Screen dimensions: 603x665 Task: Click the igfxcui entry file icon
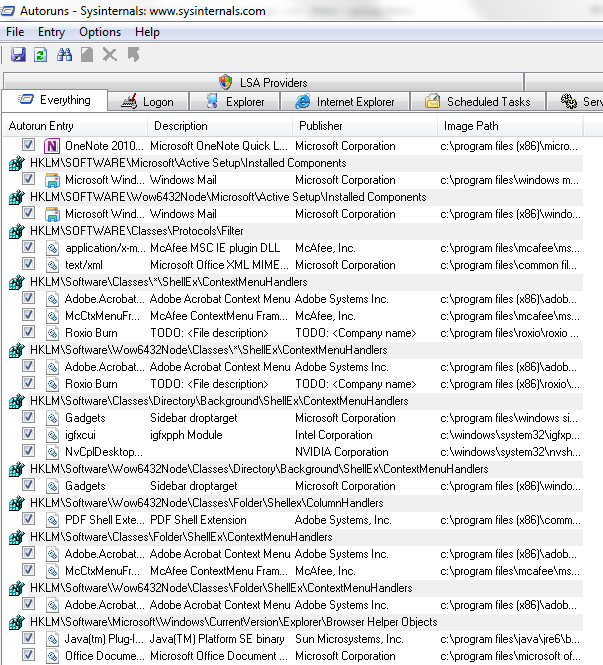(52, 435)
